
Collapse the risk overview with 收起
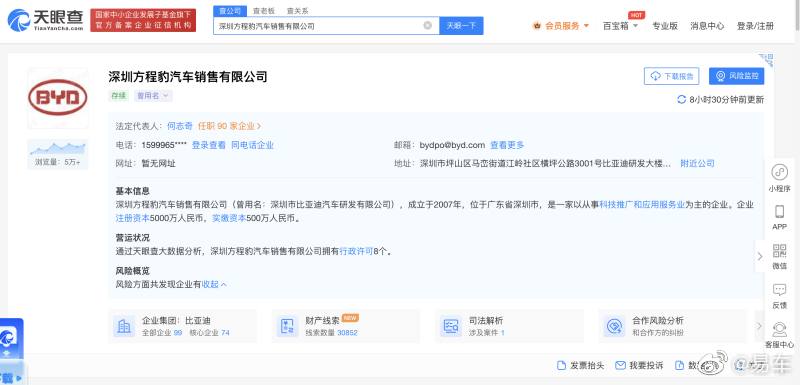click(214, 284)
